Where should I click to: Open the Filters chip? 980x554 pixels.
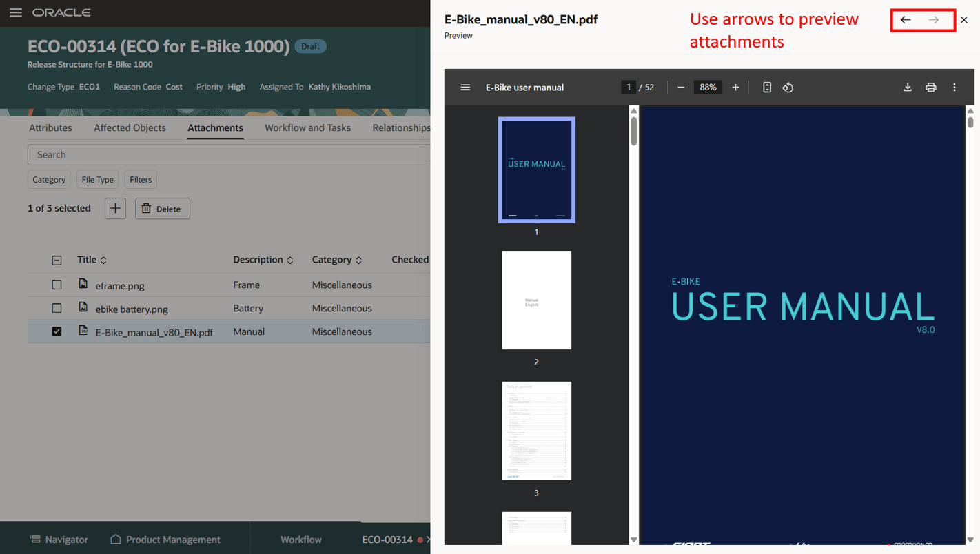(141, 180)
